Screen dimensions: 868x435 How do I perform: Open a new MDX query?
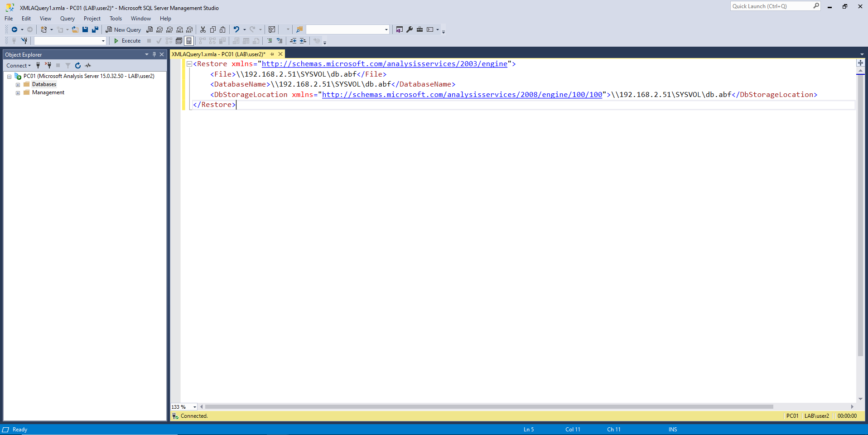pos(159,29)
